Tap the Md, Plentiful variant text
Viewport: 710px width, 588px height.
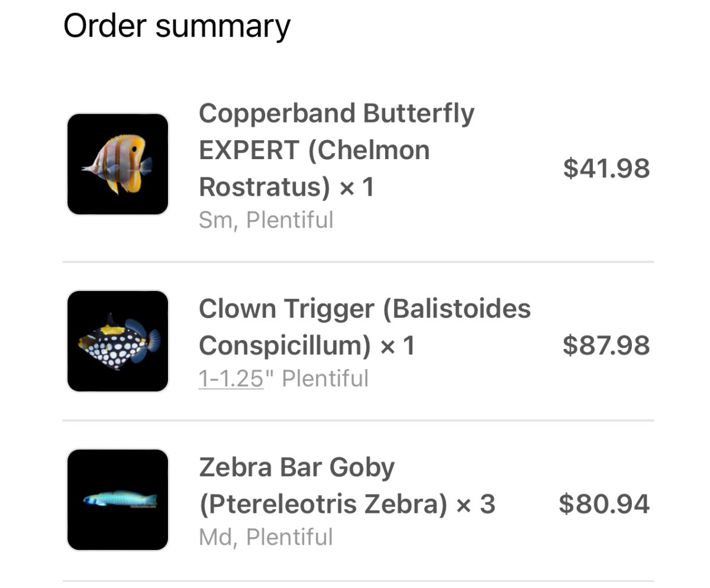pos(266,537)
